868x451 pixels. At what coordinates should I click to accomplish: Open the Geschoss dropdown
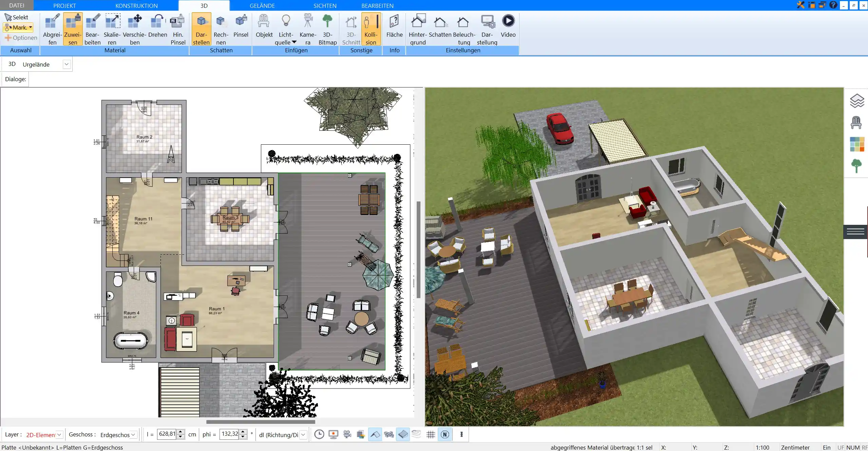pyautogui.click(x=133, y=435)
